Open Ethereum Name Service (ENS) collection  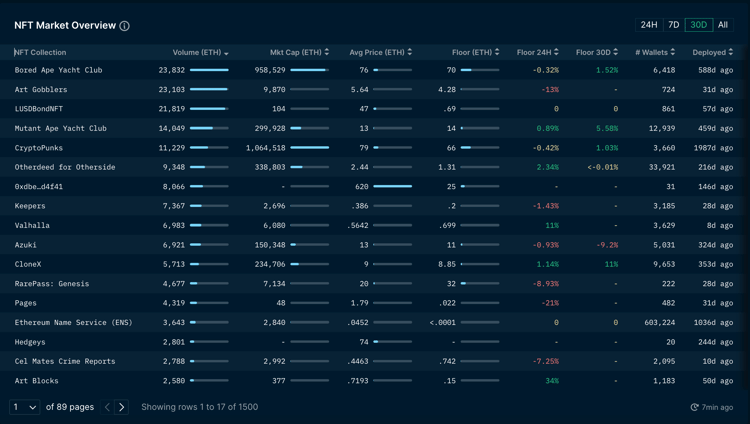tap(74, 323)
